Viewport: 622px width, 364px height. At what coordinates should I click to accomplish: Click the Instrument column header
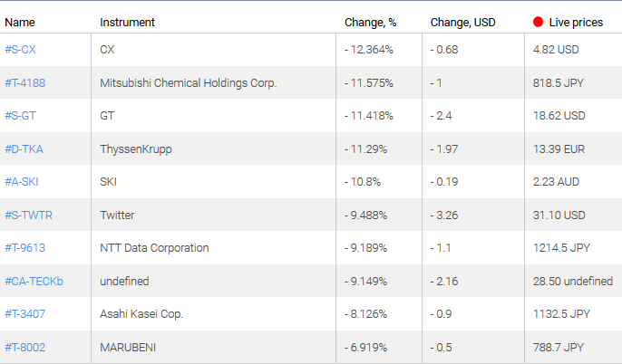click(x=127, y=22)
